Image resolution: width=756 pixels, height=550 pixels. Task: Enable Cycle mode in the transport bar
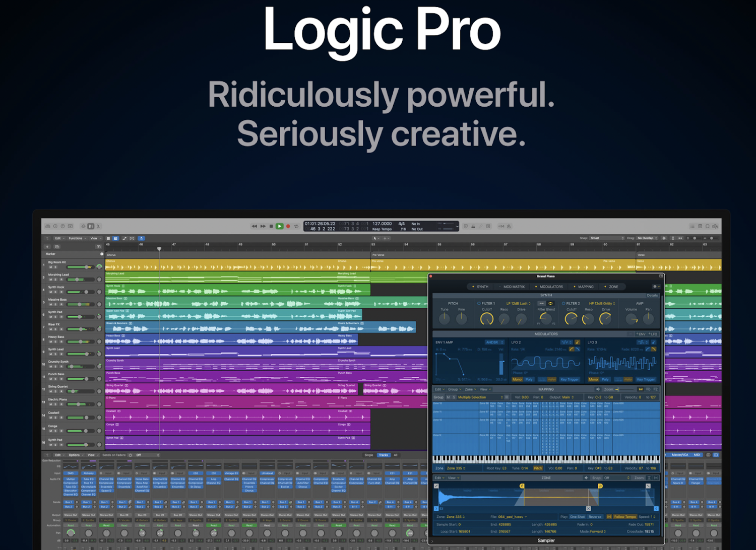point(296,226)
